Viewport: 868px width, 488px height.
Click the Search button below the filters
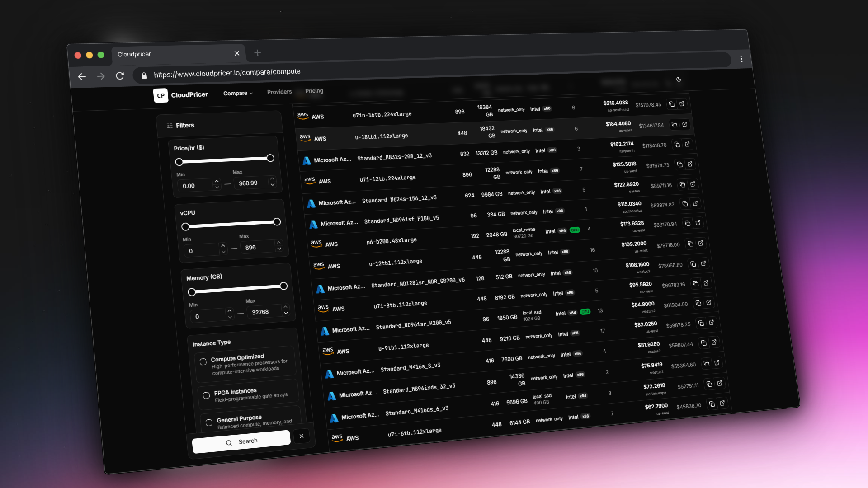coord(241,441)
